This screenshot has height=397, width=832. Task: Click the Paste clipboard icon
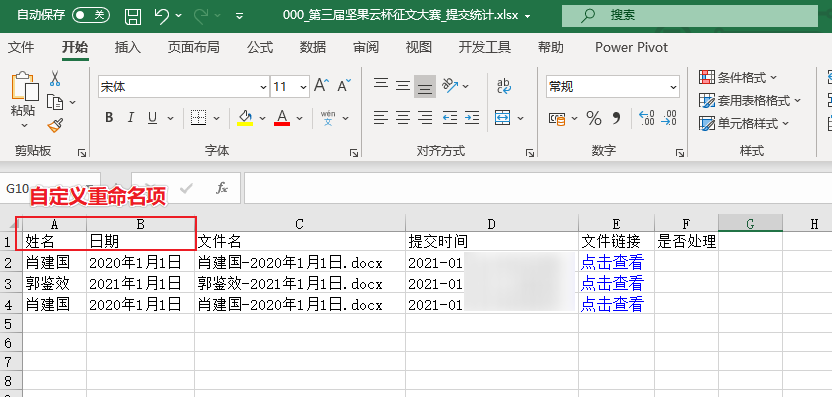24,86
